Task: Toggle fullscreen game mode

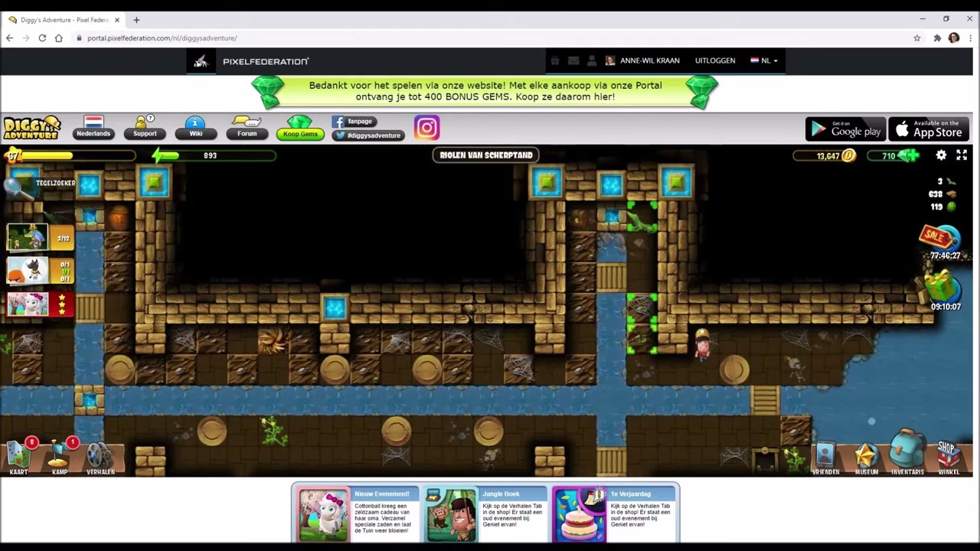Action: coord(962,155)
